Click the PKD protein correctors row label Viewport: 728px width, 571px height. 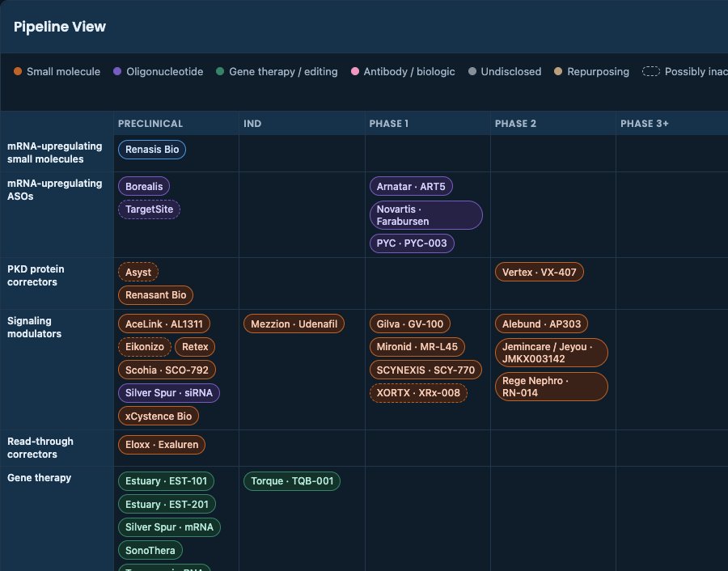(x=36, y=276)
